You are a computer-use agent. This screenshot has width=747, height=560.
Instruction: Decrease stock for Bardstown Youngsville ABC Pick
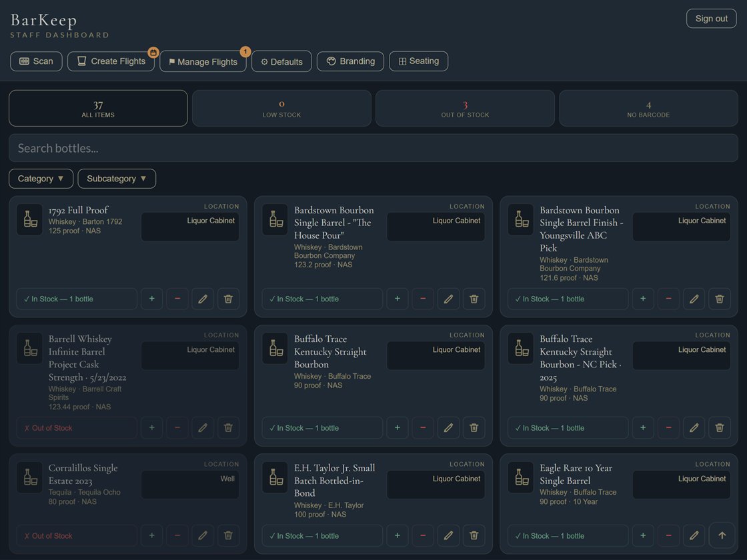(x=669, y=299)
